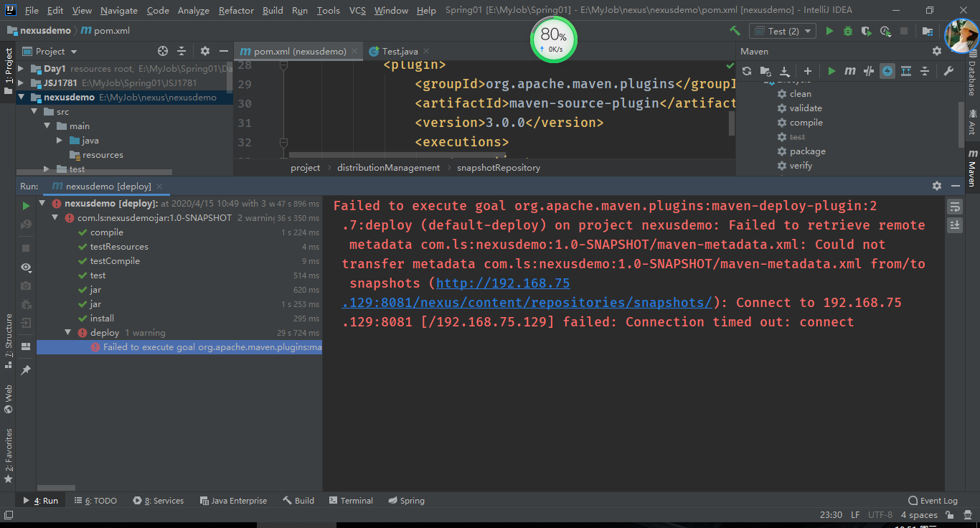
Task: Open Execute Maven Goal dialog
Action: tap(850, 71)
